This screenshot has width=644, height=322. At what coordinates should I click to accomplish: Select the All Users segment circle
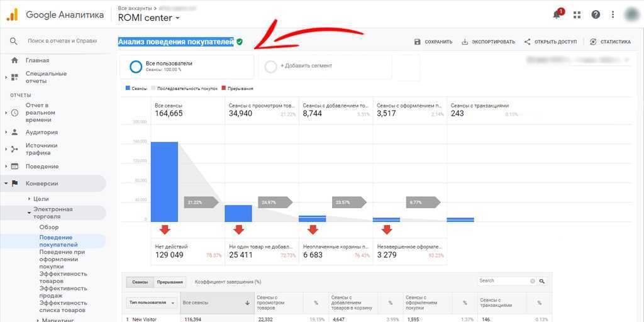pos(135,67)
